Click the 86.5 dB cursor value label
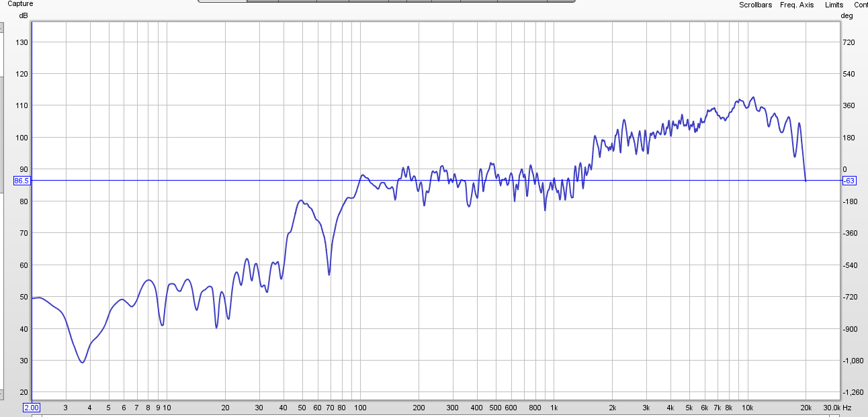The image size is (868, 417). click(x=21, y=181)
